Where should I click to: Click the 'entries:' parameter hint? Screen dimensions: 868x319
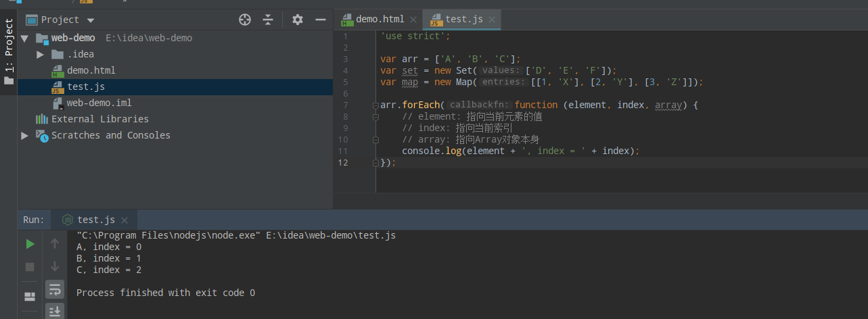click(504, 82)
